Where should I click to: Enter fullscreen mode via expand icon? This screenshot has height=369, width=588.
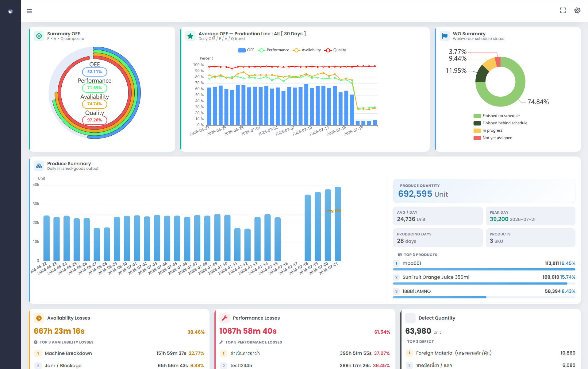coord(563,10)
